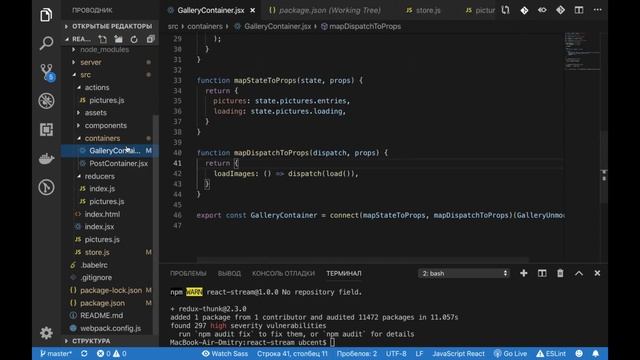Click Go Live in status bar
The height and width of the screenshot is (360, 640).
[510, 353]
